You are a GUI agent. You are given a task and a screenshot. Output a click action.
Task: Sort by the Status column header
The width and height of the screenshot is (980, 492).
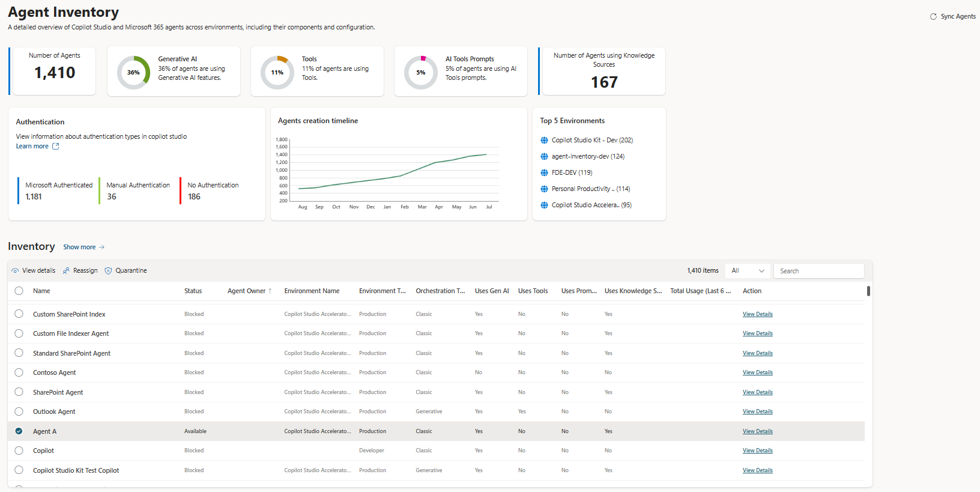coord(193,291)
